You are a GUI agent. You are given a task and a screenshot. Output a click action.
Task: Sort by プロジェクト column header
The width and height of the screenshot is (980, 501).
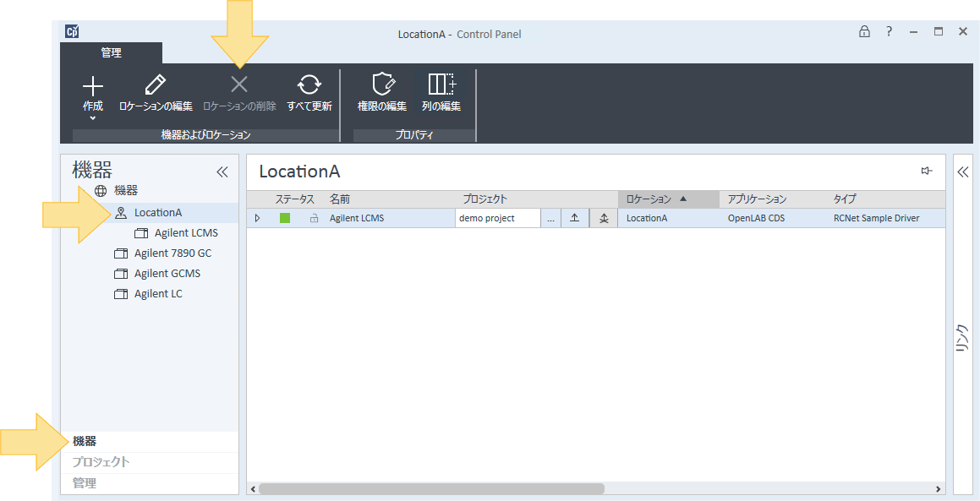pyautogui.click(x=485, y=199)
